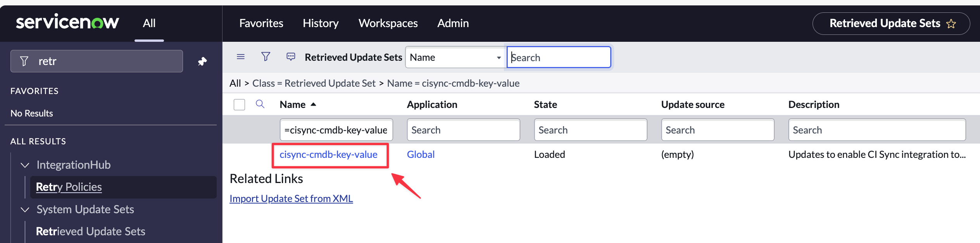Click the Loaded state cell
The image size is (980, 243).
click(550, 154)
